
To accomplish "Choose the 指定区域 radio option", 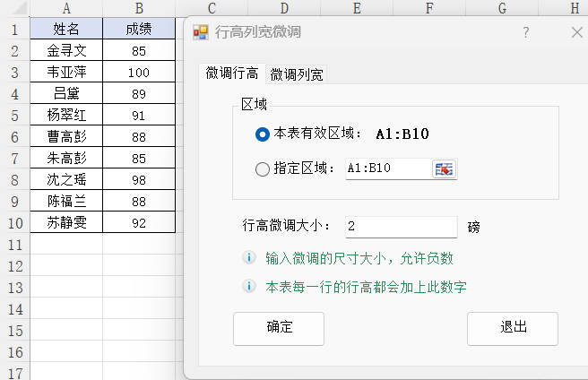I will pos(262,168).
